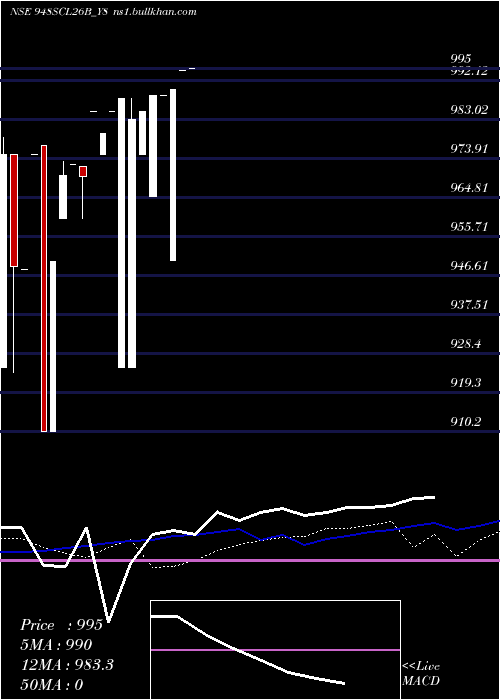
Task: Click the 928.4 price axis label
Action: click(x=466, y=344)
